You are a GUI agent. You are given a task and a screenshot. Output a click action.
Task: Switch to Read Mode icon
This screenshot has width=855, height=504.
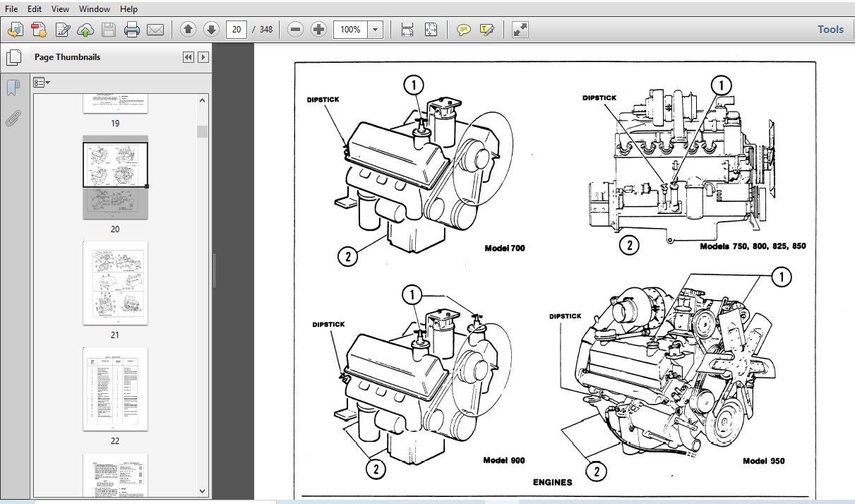click(520, 30)
